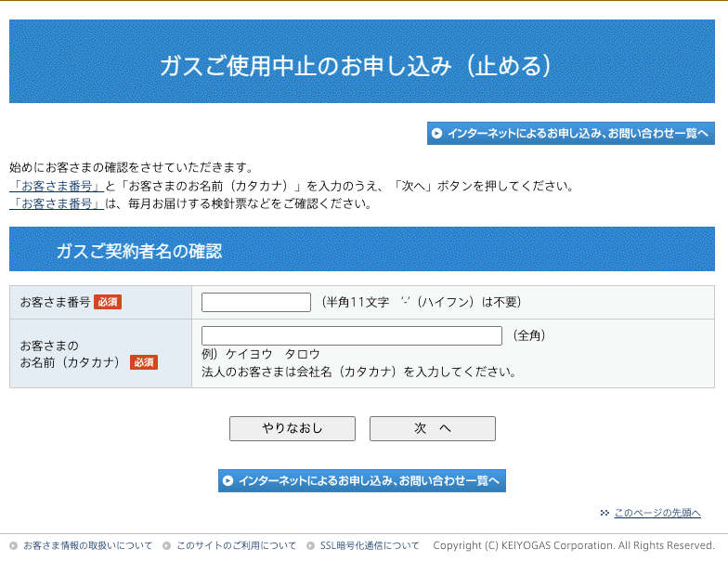Open bottom インターネットによるお申し込み一覧へ button

[362, 481]
